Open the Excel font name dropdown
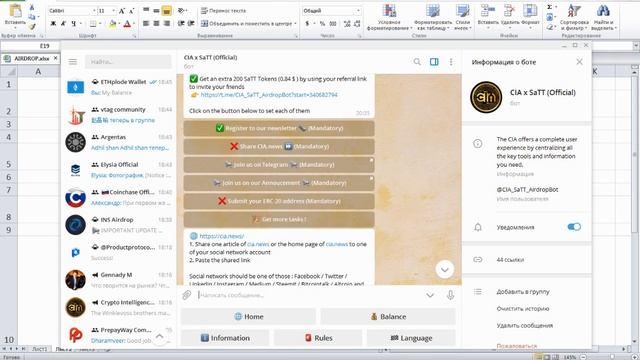 click(x=94, y=11)
